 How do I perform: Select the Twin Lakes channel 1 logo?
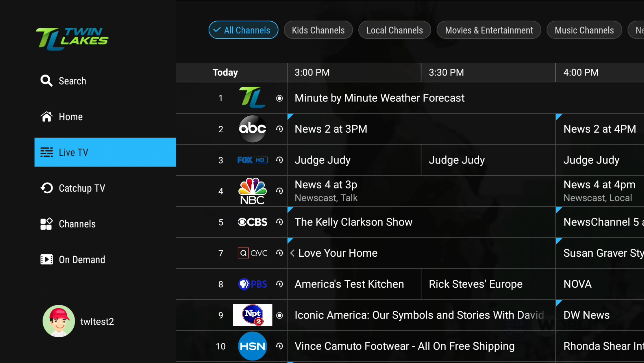pos(252,98)
